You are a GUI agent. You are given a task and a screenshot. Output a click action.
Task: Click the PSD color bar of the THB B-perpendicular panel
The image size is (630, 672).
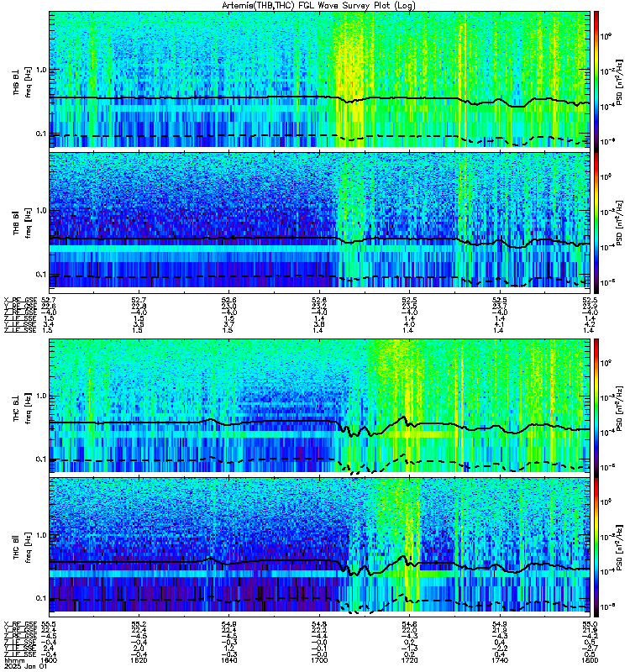(x=596, y=80)
